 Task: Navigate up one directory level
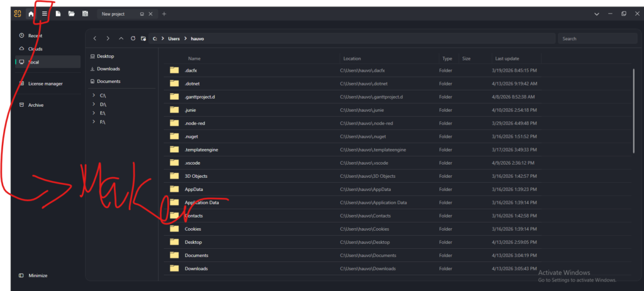point(121,38)
